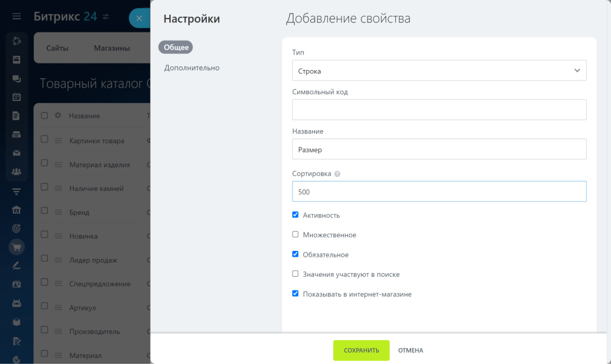Image resolution: width=611 pixels, height=364 pixels.
Task: Click the Название column header
Action: pyautogui.click(x=84, y=116)
